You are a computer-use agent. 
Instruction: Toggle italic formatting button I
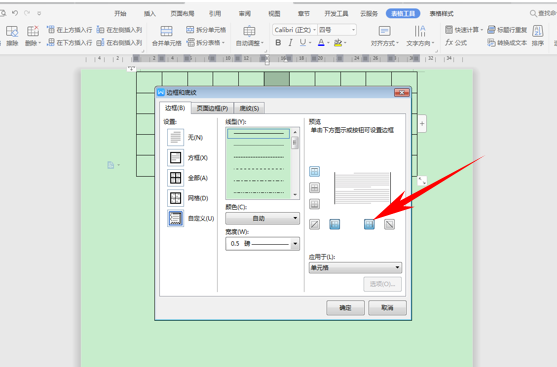(x=290, y=43)
